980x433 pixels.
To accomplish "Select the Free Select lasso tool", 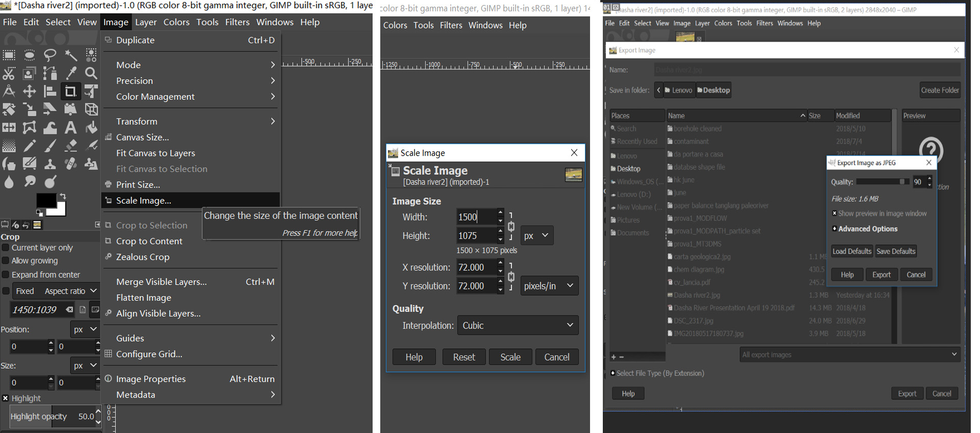I will [50, 55].
